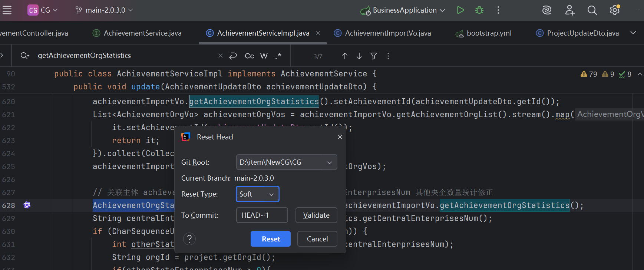Collapse the inspections widget arrow

pos(640,74)
